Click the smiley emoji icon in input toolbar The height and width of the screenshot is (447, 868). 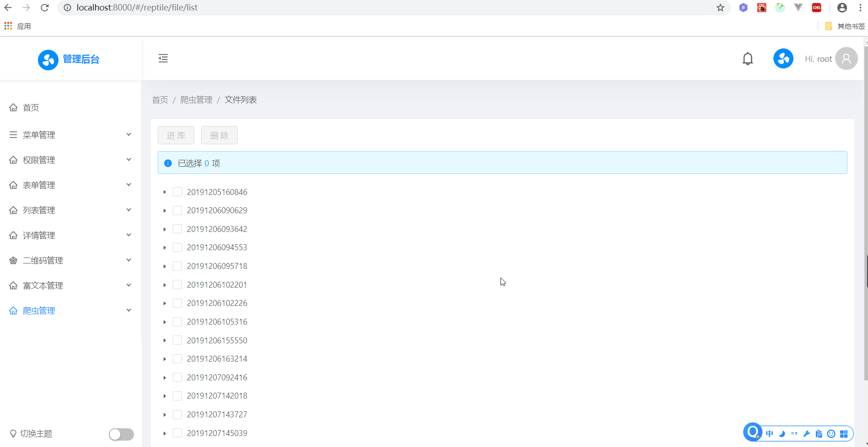[831, 434]
